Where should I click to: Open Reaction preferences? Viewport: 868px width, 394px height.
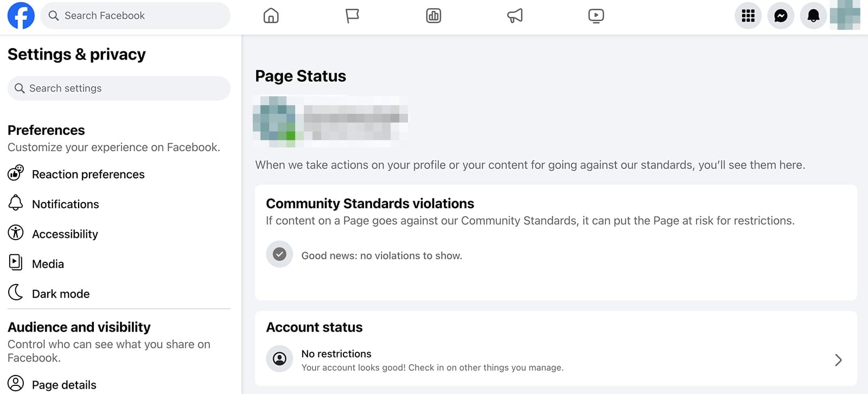(x=88, y=174)
